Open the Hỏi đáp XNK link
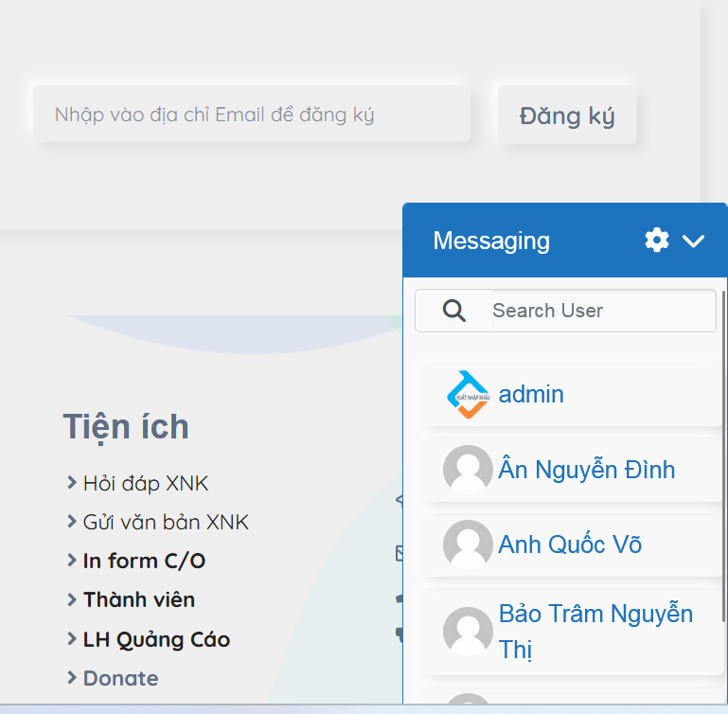728x714 pixels. pos(146,484)
